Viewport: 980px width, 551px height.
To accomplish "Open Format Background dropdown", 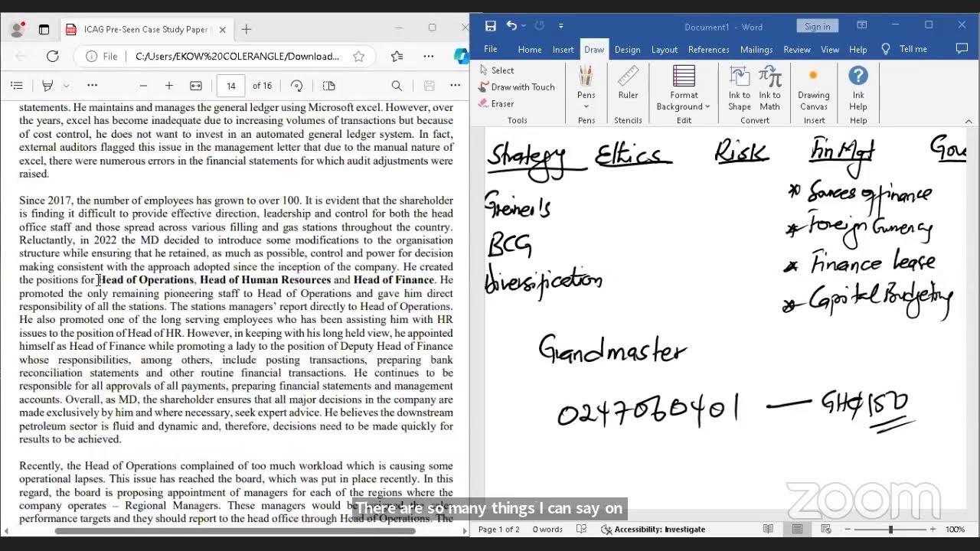I will [x=684, y=88].
